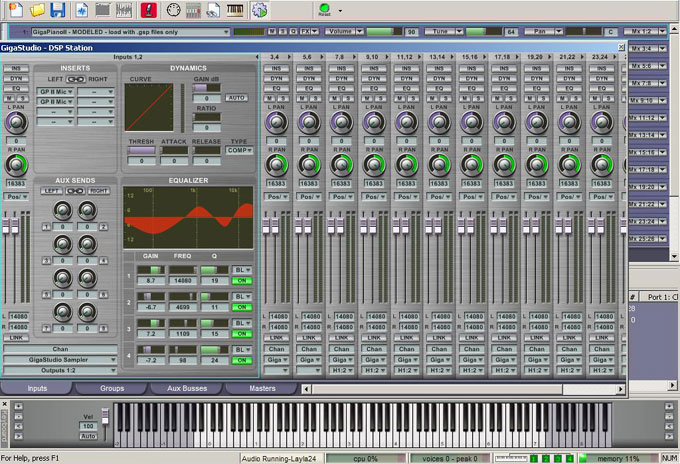Switch to the Inputs tab
Screen dimensions: 680x464
37,388
